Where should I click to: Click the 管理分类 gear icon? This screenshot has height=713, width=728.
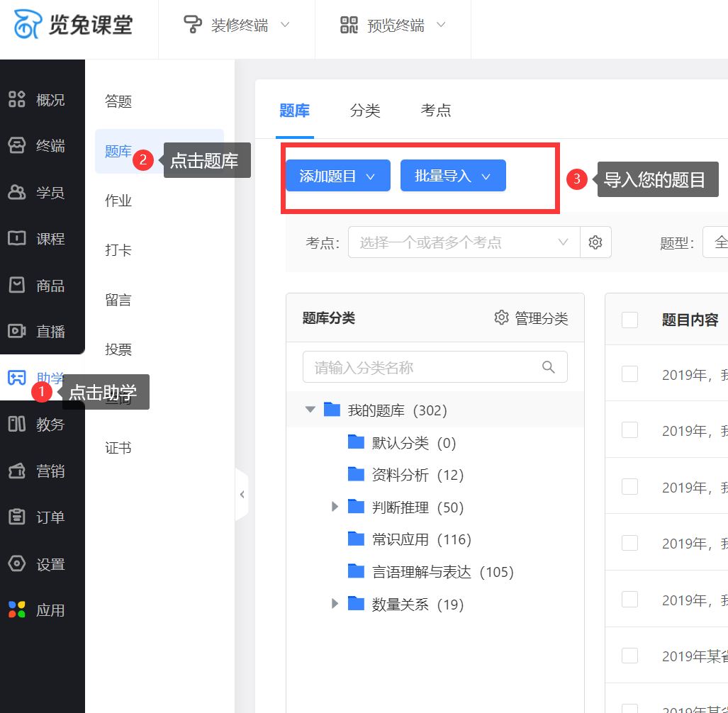coord(501,318)
